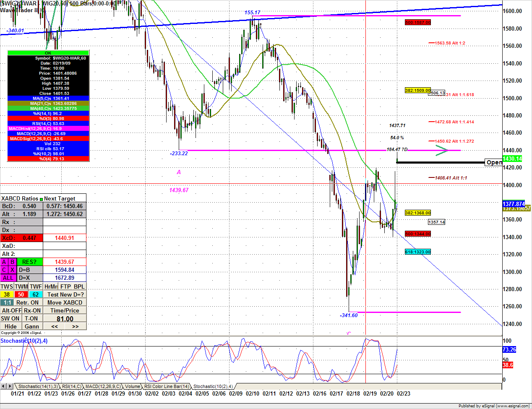Click the magenta ALL points button
The height and width of the screenshot is (409, 532).
point(8,278)
